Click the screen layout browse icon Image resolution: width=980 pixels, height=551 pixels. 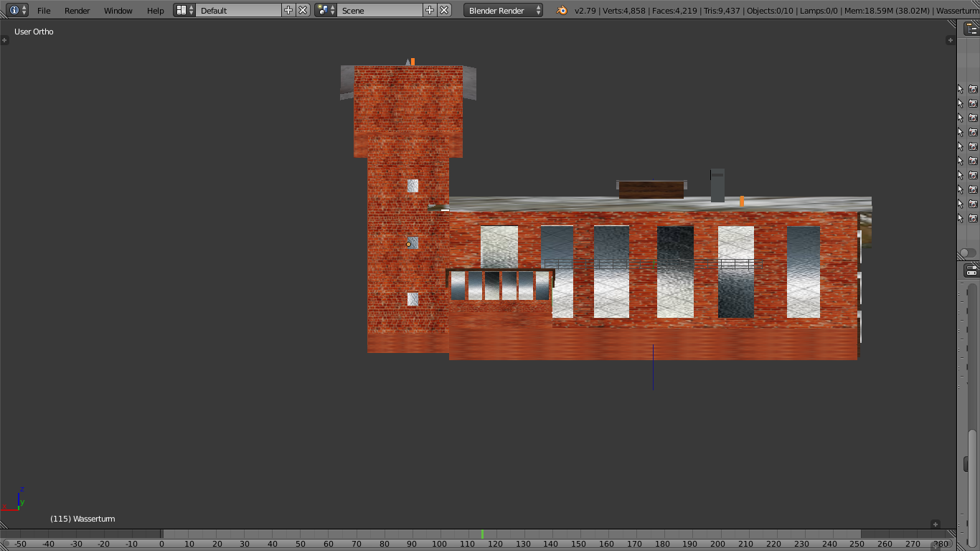pos(184,10)
